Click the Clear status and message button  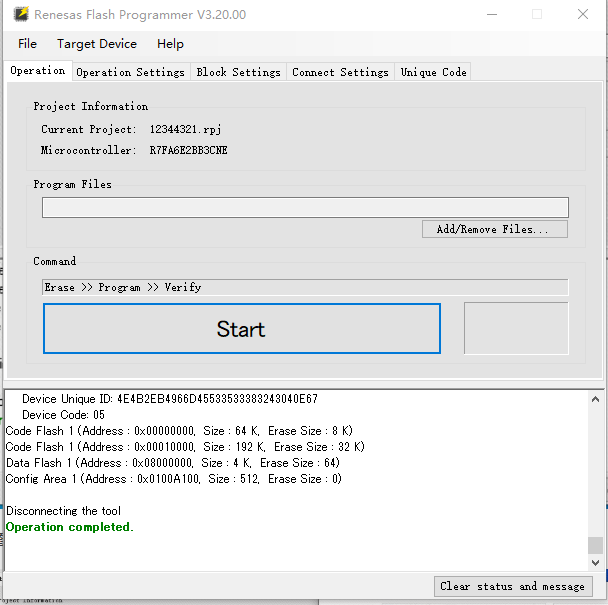pos(513,586)
